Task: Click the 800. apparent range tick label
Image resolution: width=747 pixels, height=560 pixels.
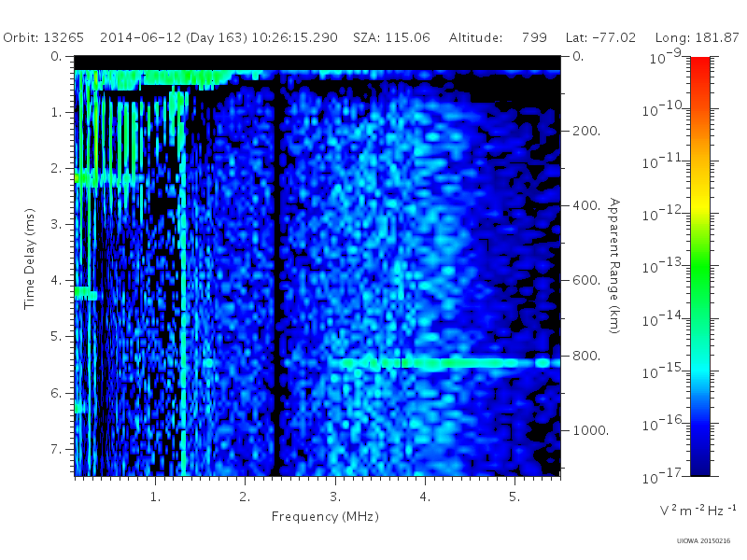Action: (586, 356)
